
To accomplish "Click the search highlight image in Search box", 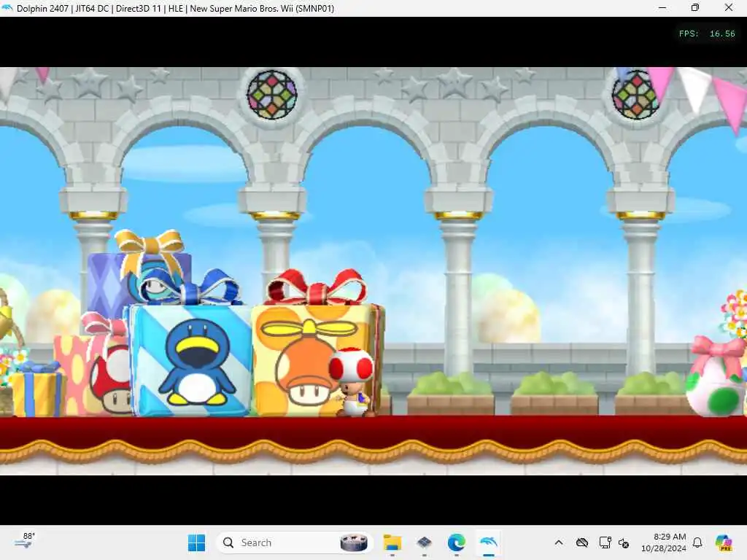I will pyautogui.click(x=354, y=542).
